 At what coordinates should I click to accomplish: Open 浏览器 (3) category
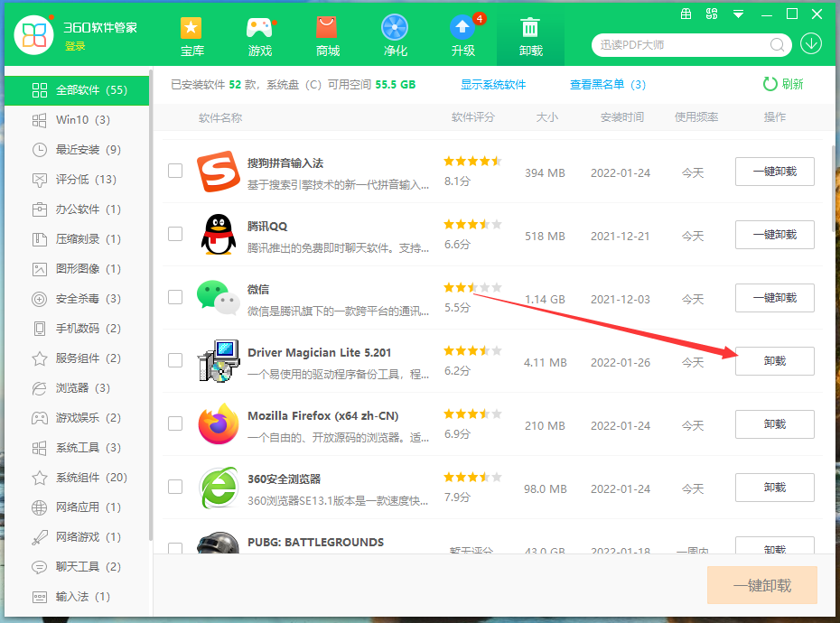coord(77,388)
